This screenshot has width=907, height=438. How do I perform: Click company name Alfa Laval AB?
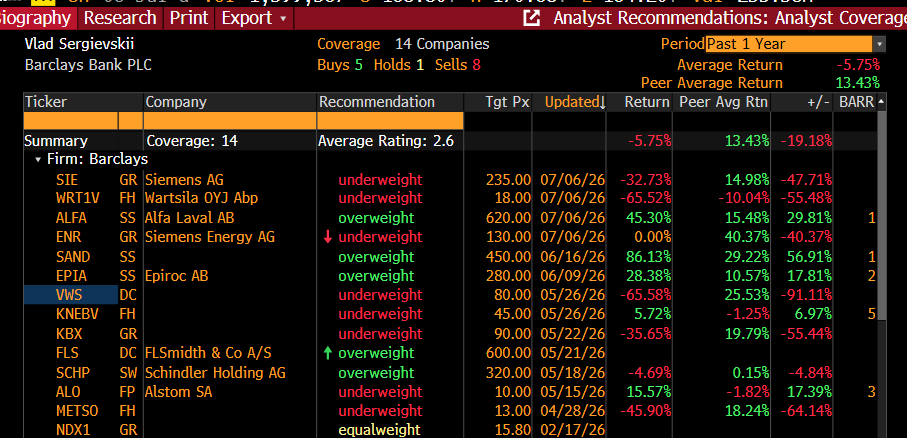[x=189, y=218]
